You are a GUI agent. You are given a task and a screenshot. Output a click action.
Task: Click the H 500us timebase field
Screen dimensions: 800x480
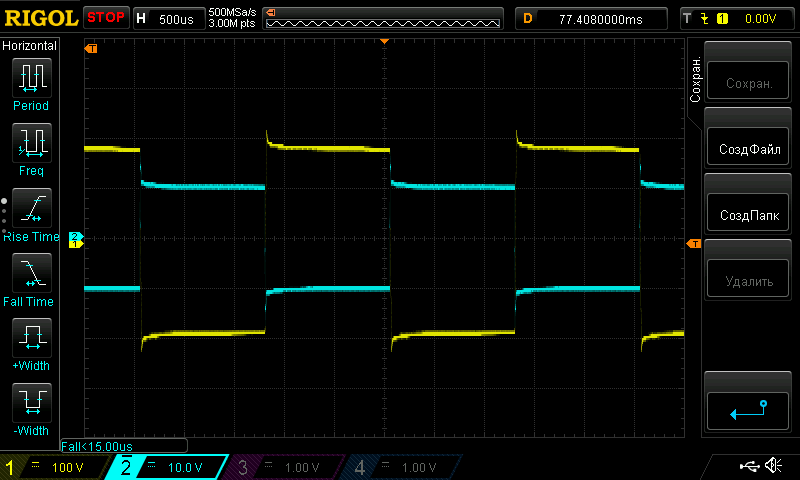click(x=169, y=19)
